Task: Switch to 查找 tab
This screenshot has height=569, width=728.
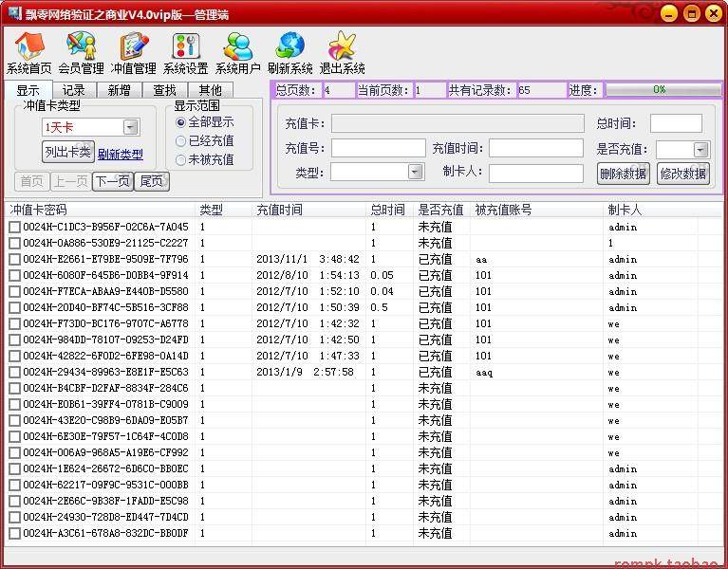Action: pos(164,90)
